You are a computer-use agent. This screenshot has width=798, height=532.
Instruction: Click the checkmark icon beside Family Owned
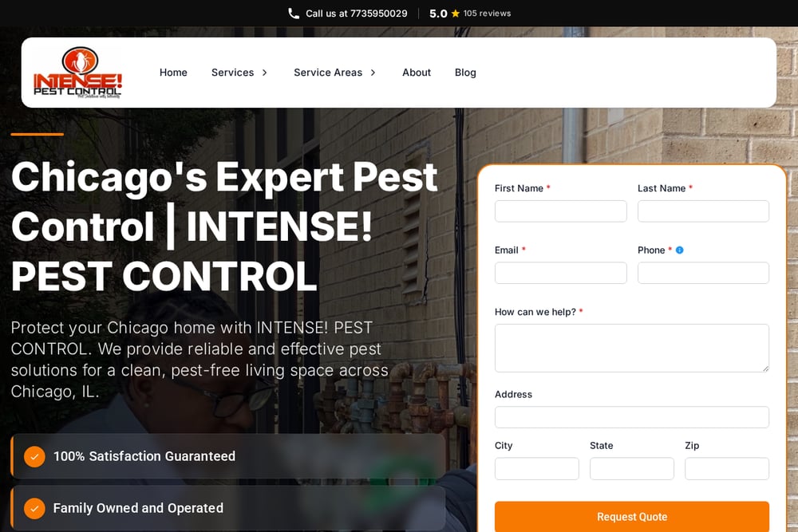coord(34,508)
